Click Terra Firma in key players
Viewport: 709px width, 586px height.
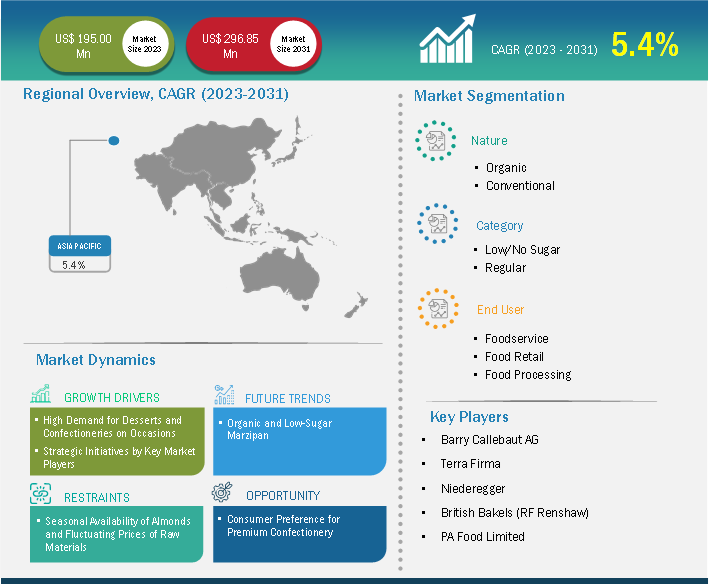[471, 464]
